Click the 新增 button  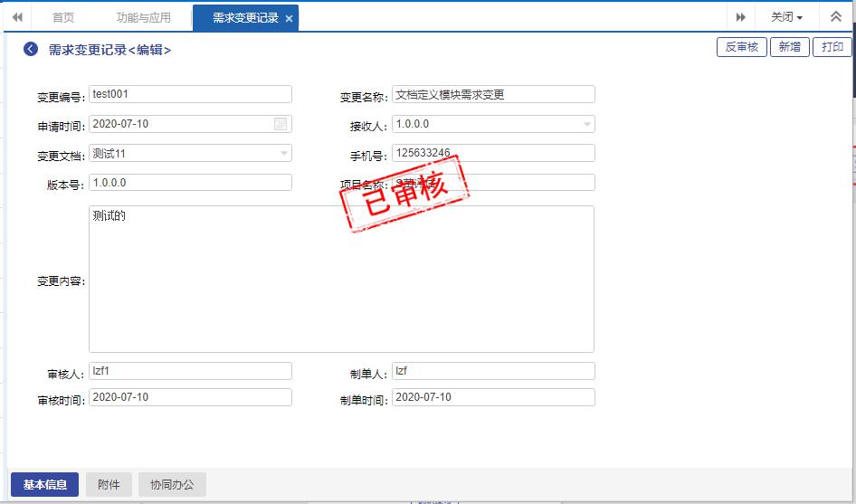[790, 47]
